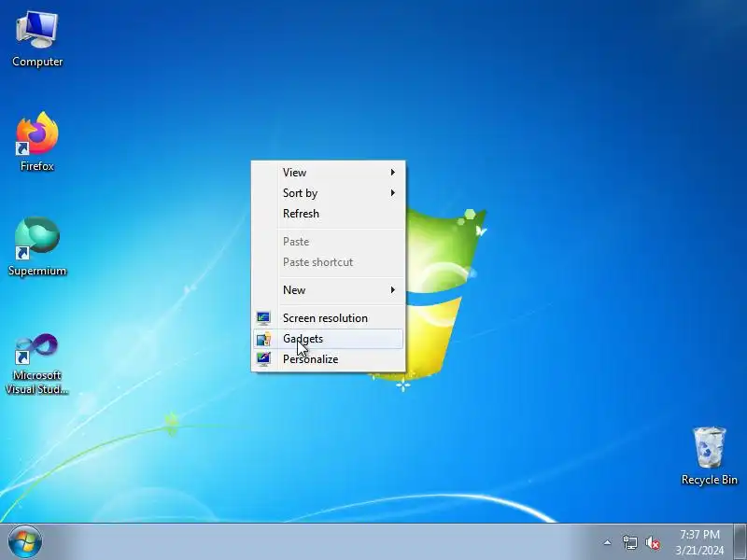This screenshot has height=560, width=747.
Task: Choose Refresh in context menu
Action: [x=329, y=214]
